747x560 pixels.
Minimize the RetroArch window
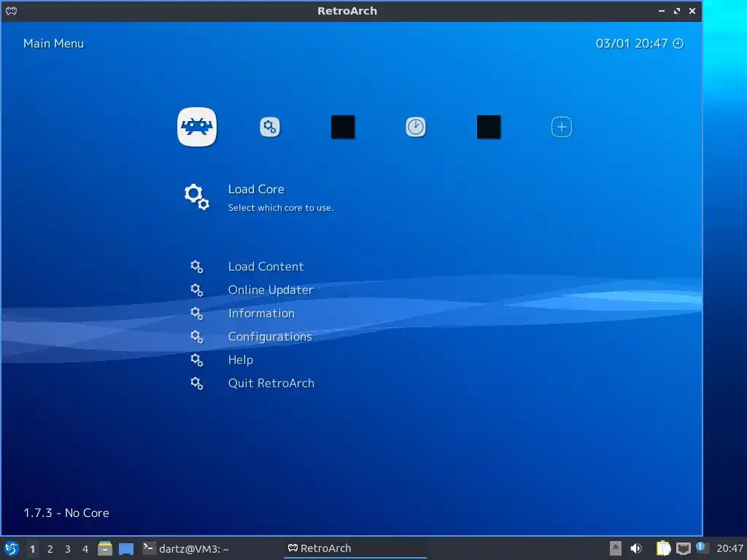click(x=661, y=11)
